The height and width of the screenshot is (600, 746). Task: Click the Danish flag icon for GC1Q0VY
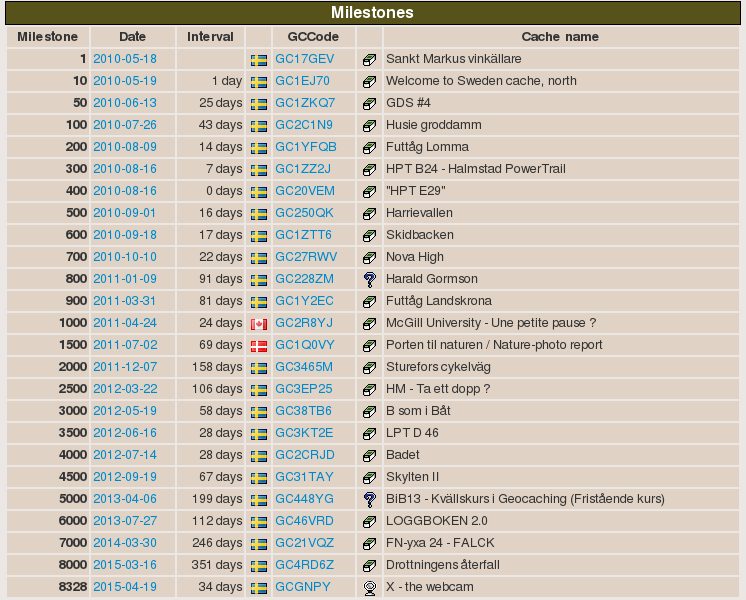(258, 346)
